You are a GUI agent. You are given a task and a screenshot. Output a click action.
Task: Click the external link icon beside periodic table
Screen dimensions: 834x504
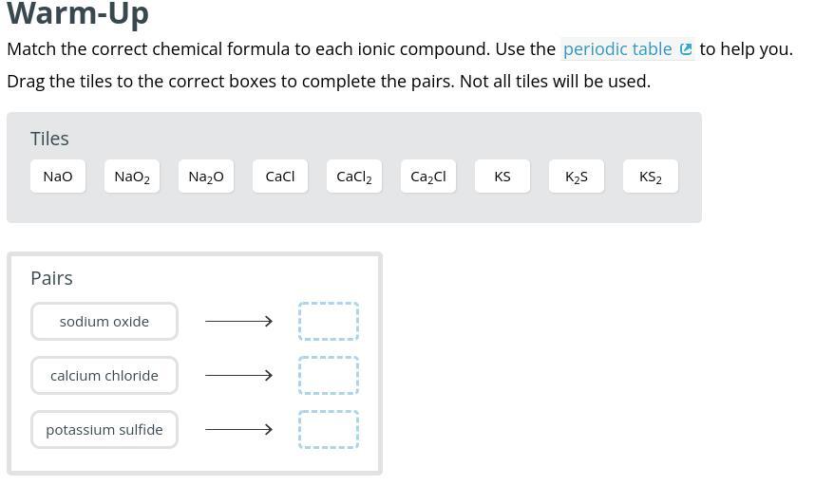point(686,49)
